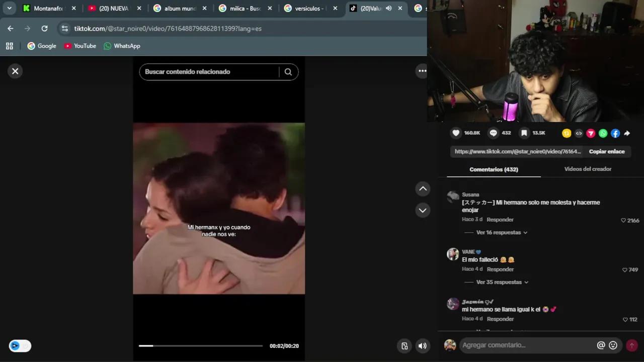Expand Ver 35 respuestas replies
The width and height of the screenshot is (644, 362).
502,283
